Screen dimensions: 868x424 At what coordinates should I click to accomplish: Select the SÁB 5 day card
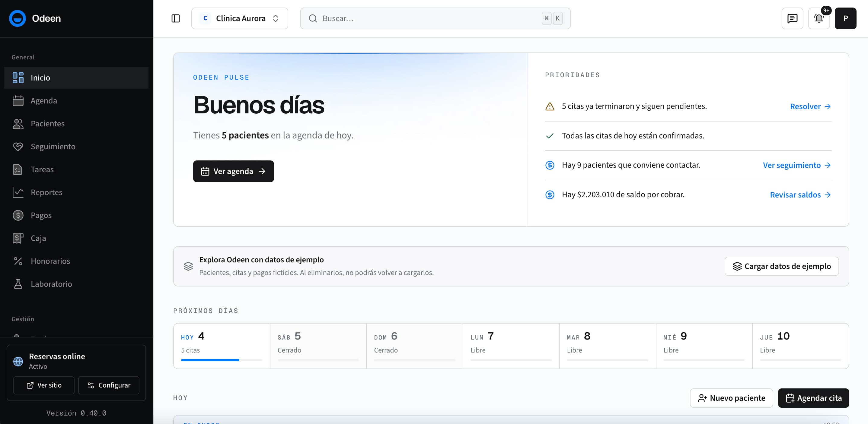(318, 346)
